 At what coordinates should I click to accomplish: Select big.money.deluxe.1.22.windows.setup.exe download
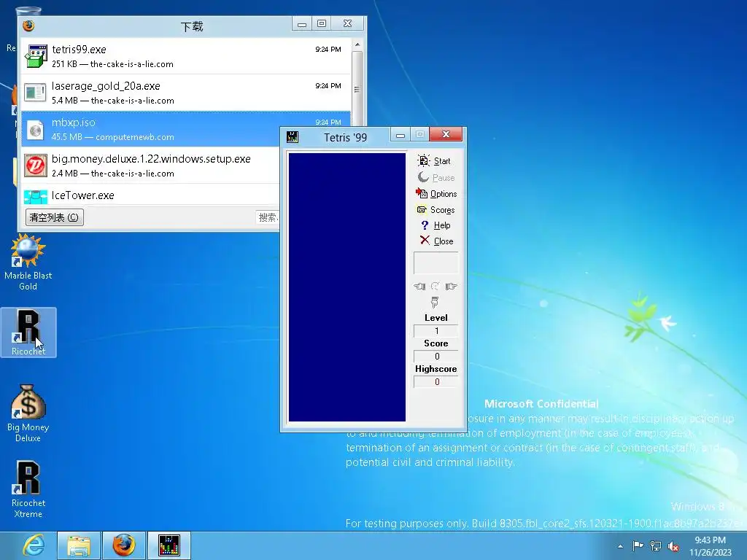[150, 166]
